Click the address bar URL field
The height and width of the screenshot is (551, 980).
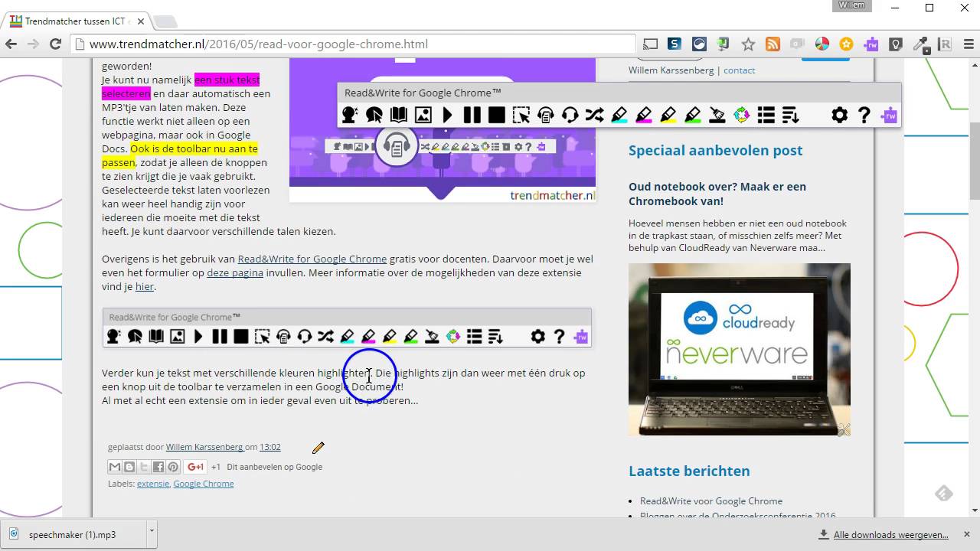(x=352, y=44)
